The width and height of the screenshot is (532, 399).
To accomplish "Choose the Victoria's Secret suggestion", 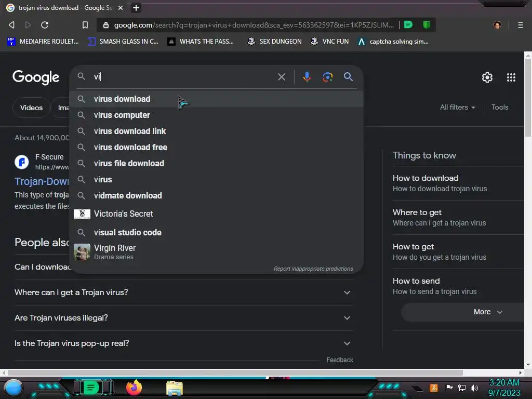I will [217, 214].
